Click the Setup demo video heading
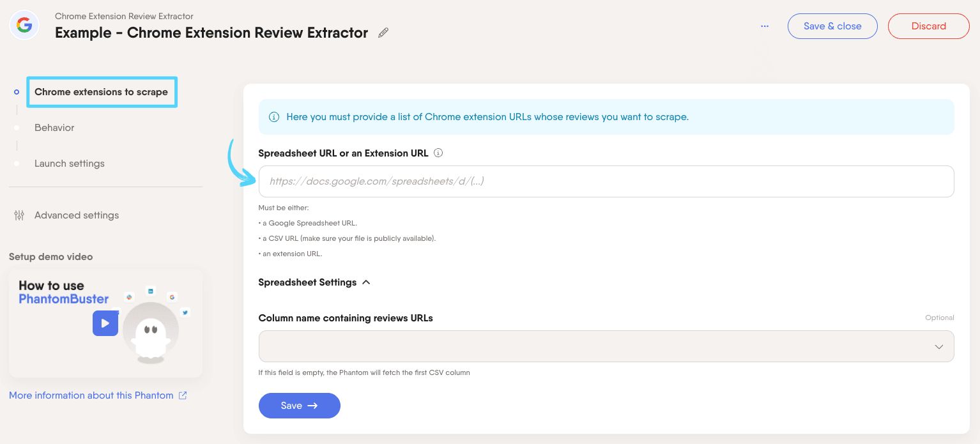 tap(50, 257)
